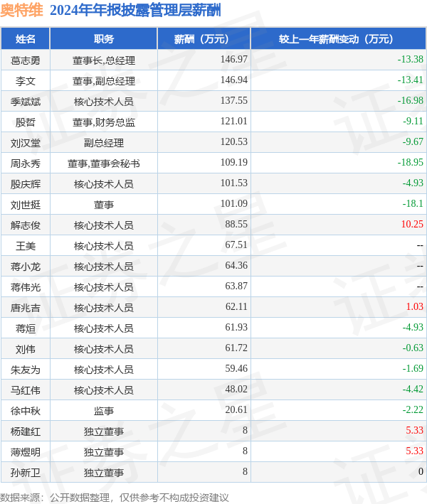
Task: Click salary value 64.36
Action: coord(236,265)
